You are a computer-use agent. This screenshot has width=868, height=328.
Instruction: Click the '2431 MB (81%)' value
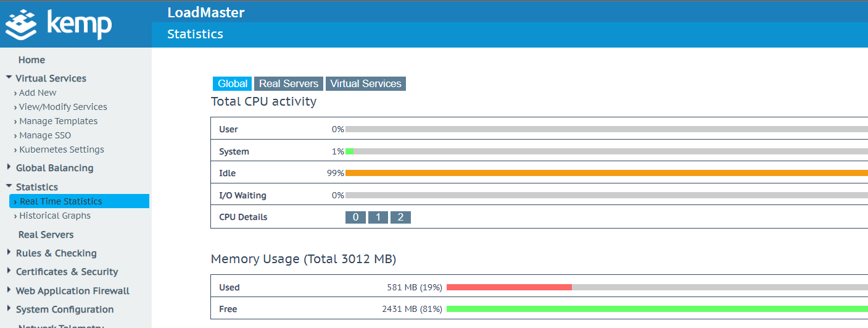[412, 309]
